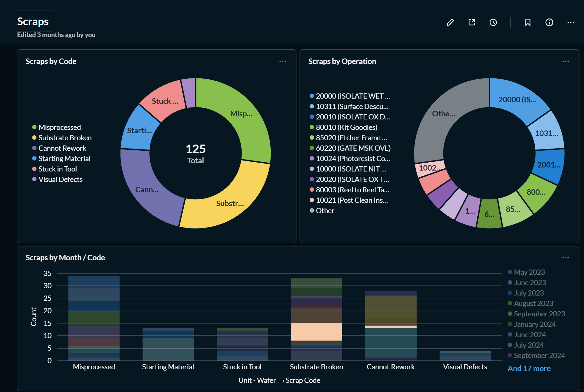This screenshot has height=392, width=584.
Task: Bookmark this Scraps dashboard
Action: (528, 22)
